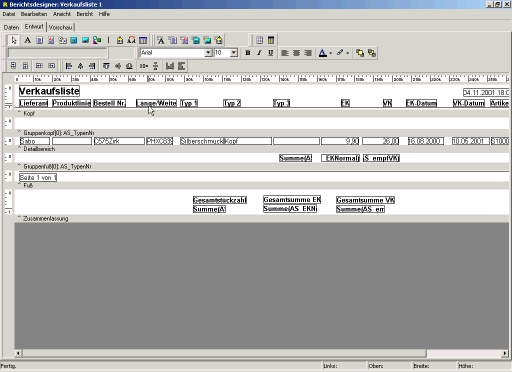Viewport: 512px width, 372px height.
Task: Open the Ansicht menu
Action: pyautogui.click(x=62, y=14)
